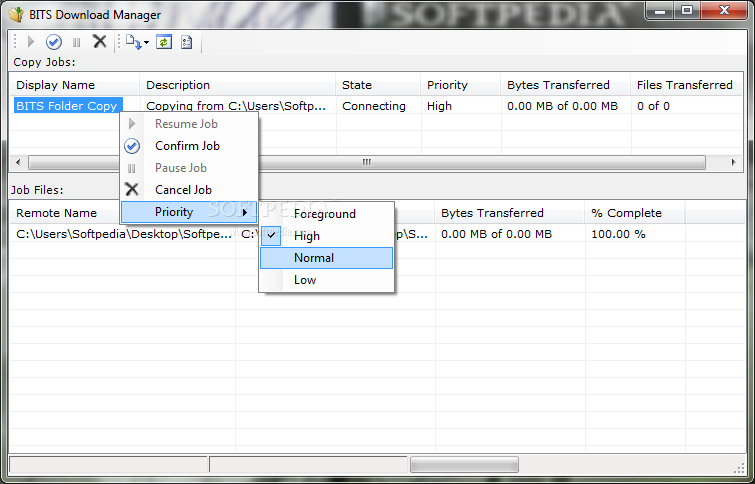The image size is (755, 484).
Task: Click the 0.00 MB cell in Copy Jobs row
Action: [x=562, y=106]
